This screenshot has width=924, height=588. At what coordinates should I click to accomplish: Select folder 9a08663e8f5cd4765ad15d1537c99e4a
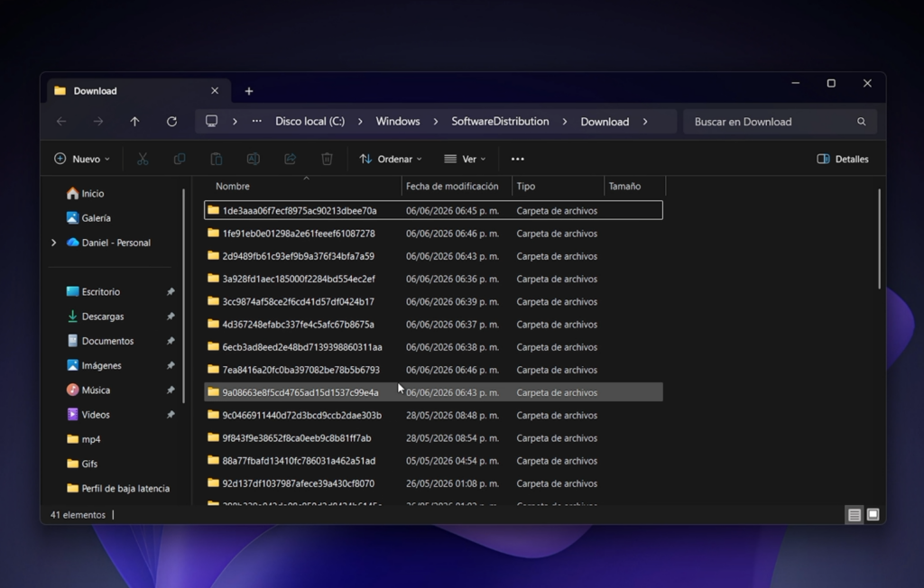pyautogui.click(x=433, y=392)
